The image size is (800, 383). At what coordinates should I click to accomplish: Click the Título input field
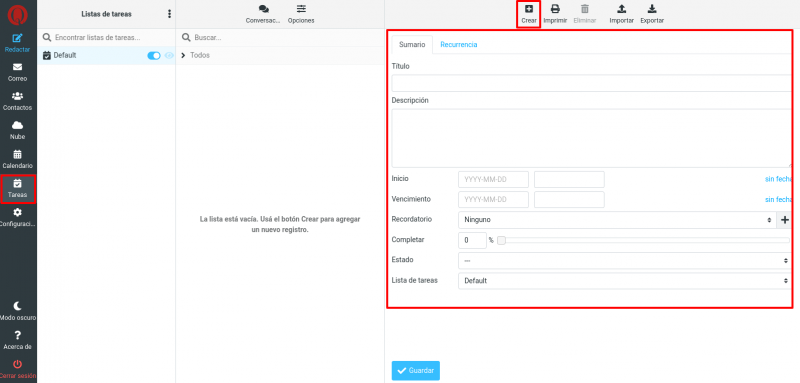[x=592, y=83]
